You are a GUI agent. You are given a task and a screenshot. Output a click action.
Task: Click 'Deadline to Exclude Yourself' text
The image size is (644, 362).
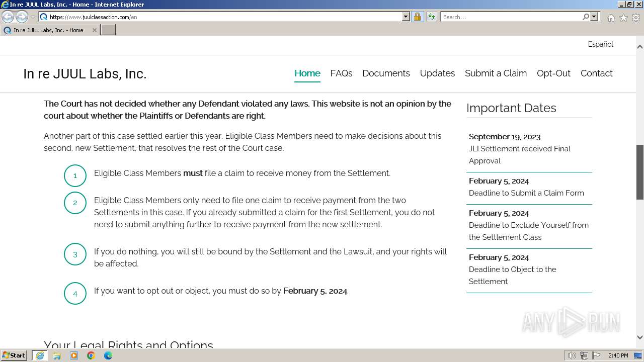point(529,231)
